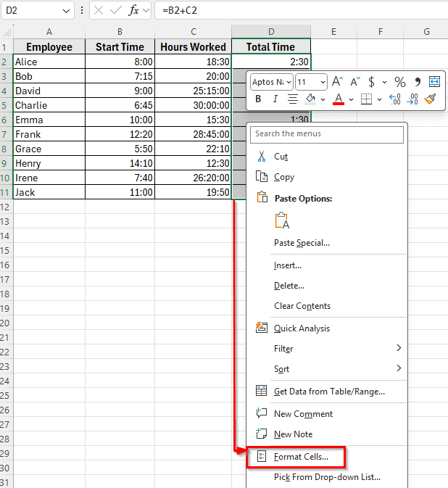Expand the fill color dropdown arrow

point(323,99)
